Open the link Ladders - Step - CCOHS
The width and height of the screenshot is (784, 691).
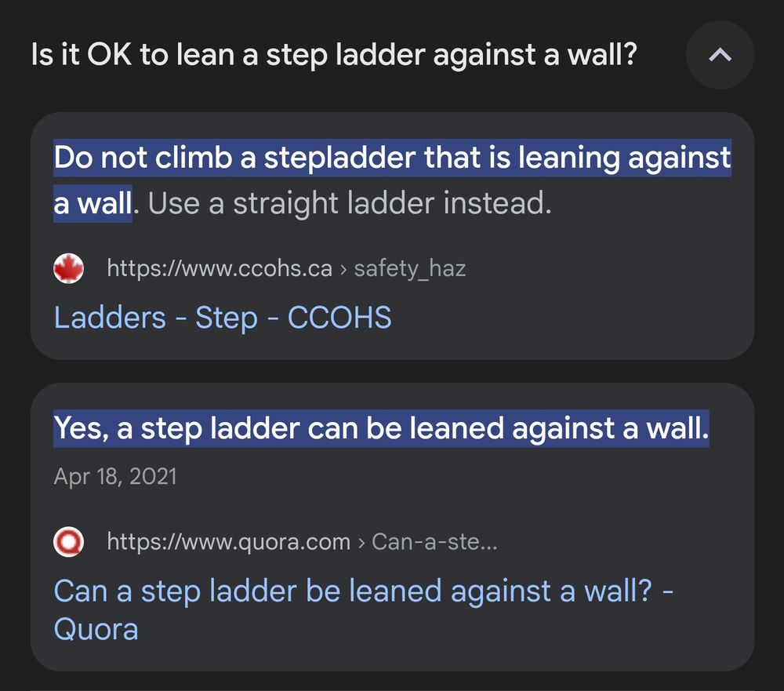coord(223,318)
